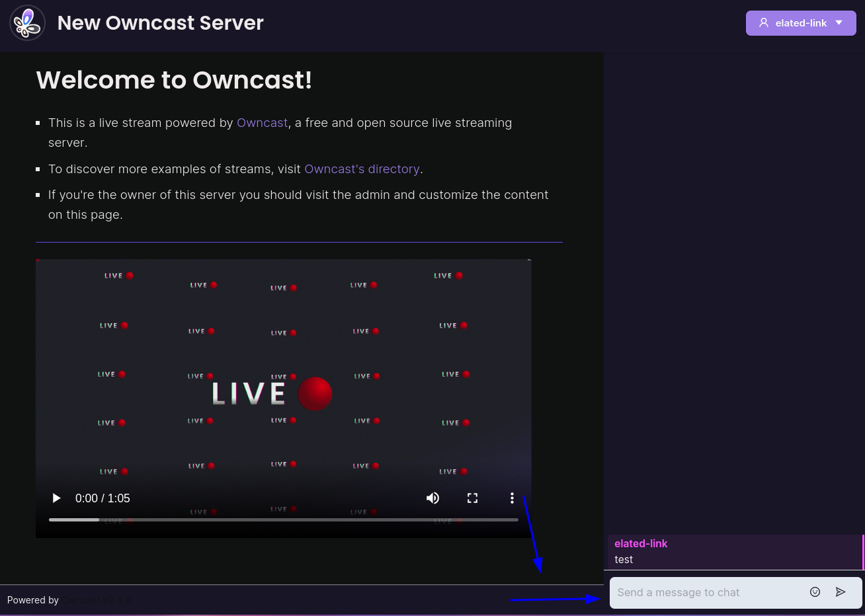The image size is (865, 616).
Task: Click the user avatar icon beside elated-link
Action: pos(764,22)
